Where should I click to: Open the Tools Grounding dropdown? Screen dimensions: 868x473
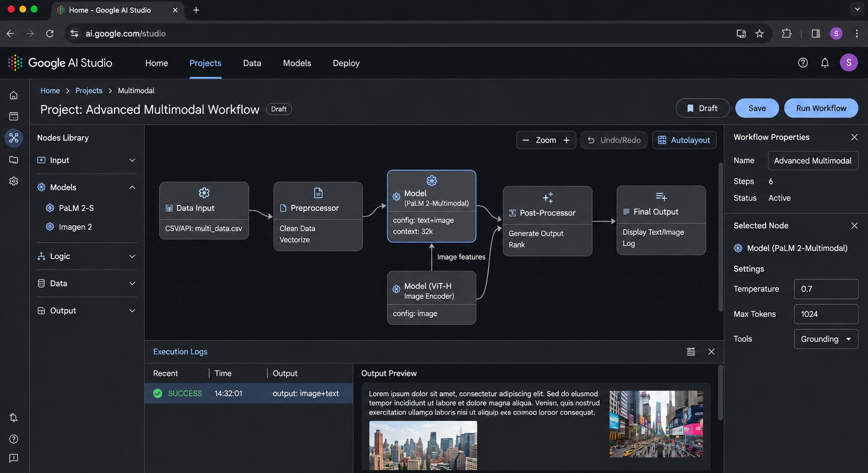click(x=826, y=339)
